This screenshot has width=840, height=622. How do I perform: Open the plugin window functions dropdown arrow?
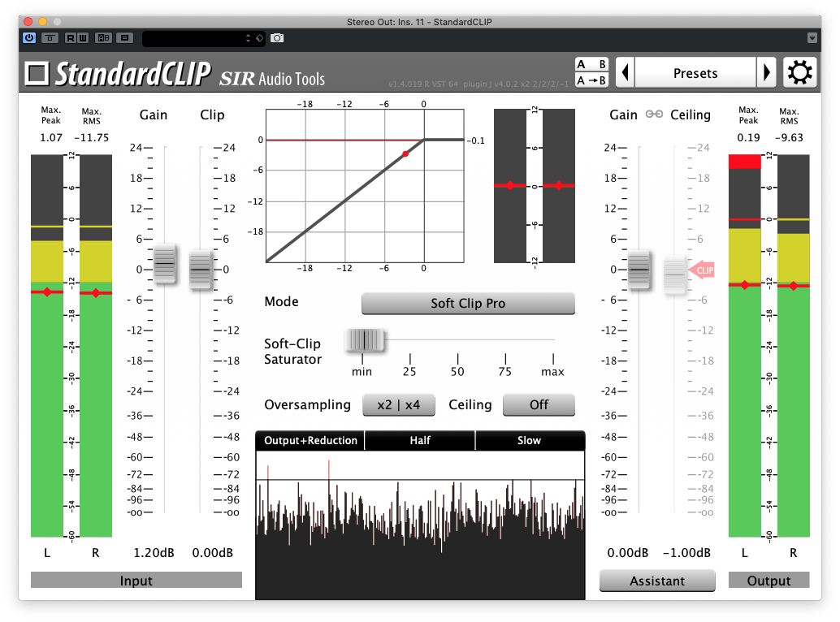(812, 38)
